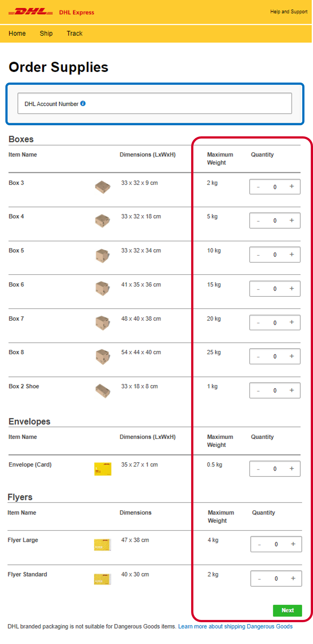Open Help and Support link

[289, 12]
